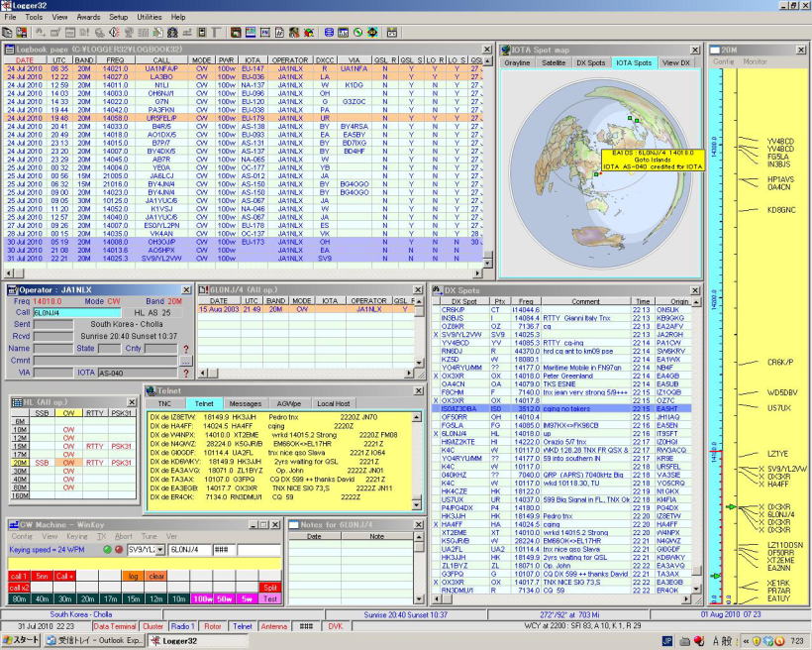Click the dark radio-device toolbar icon

tap(201, 33)
